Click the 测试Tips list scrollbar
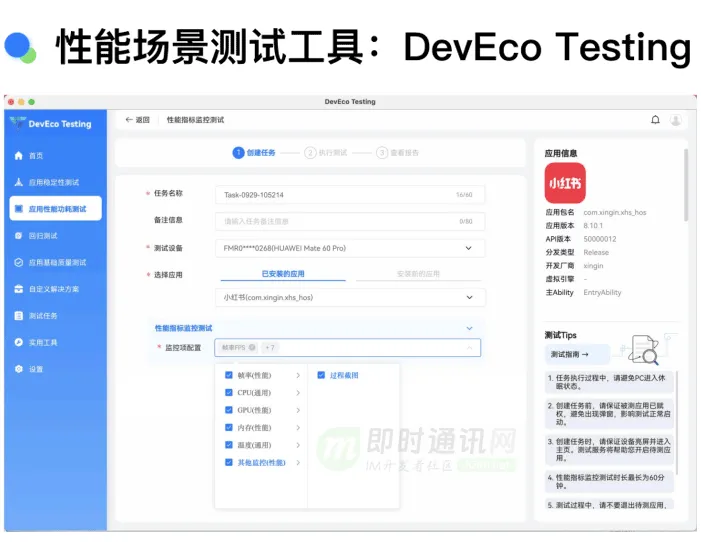Image resolution: width=701 pixels, height=542 pixels. (677, 423)
